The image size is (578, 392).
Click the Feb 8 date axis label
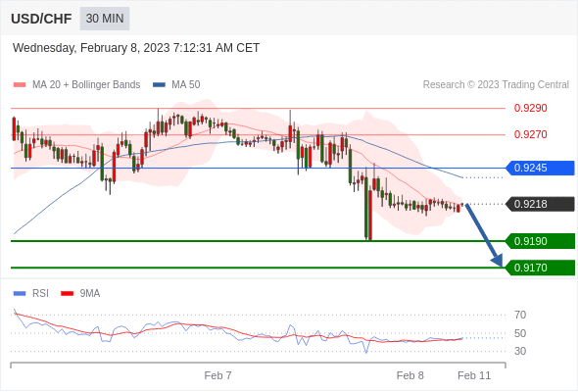point(409,375)
